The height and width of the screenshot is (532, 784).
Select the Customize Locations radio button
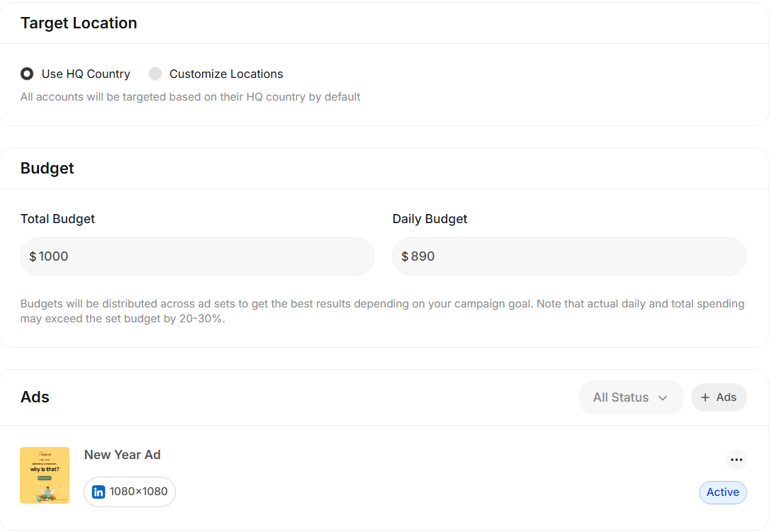(x=155, y=74)
